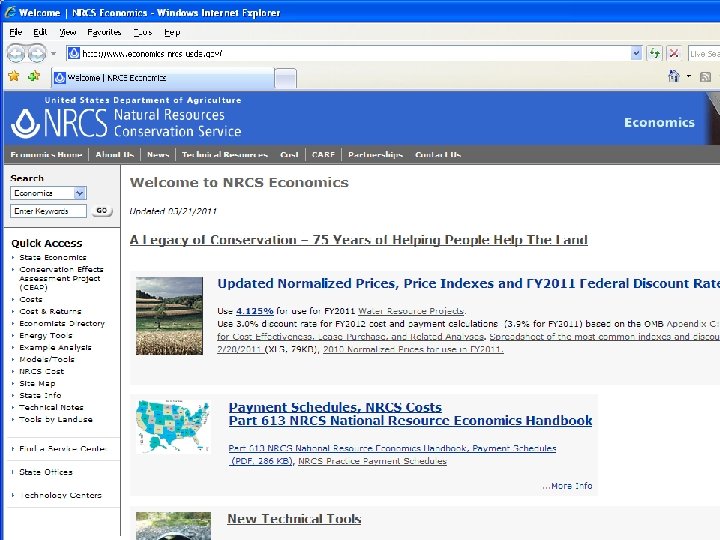Click the US states map thumbnail

click(173, 427)
